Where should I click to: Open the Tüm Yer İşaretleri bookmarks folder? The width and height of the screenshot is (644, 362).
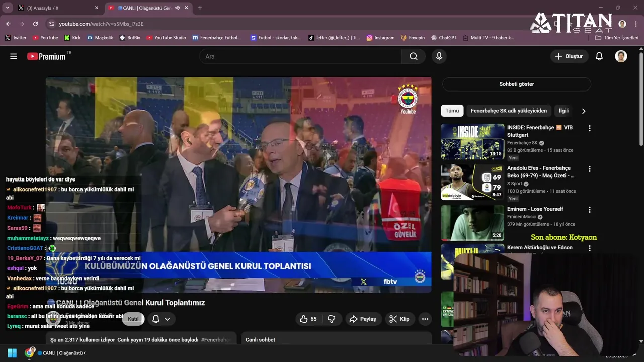coord(616,38)
